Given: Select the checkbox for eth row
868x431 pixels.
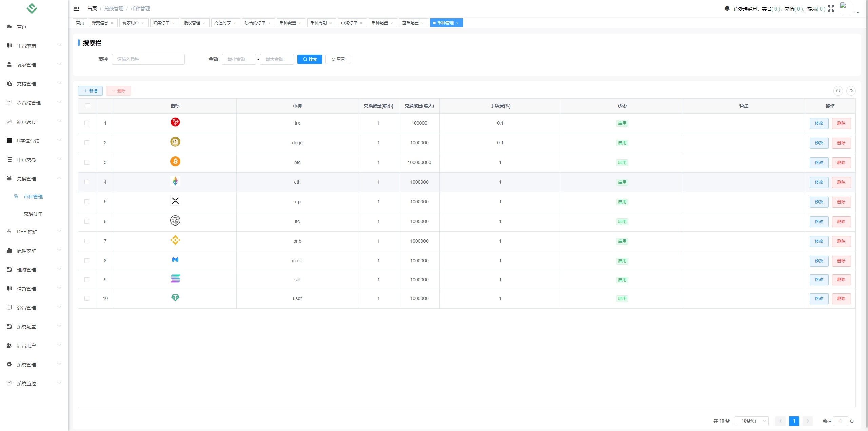Looking at the screenshot, I should 87,182.
